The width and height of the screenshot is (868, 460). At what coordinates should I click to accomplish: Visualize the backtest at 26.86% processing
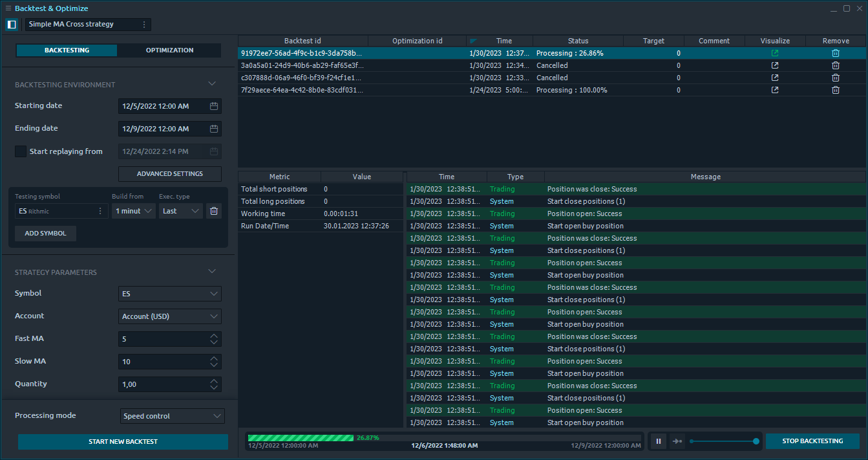775,53
